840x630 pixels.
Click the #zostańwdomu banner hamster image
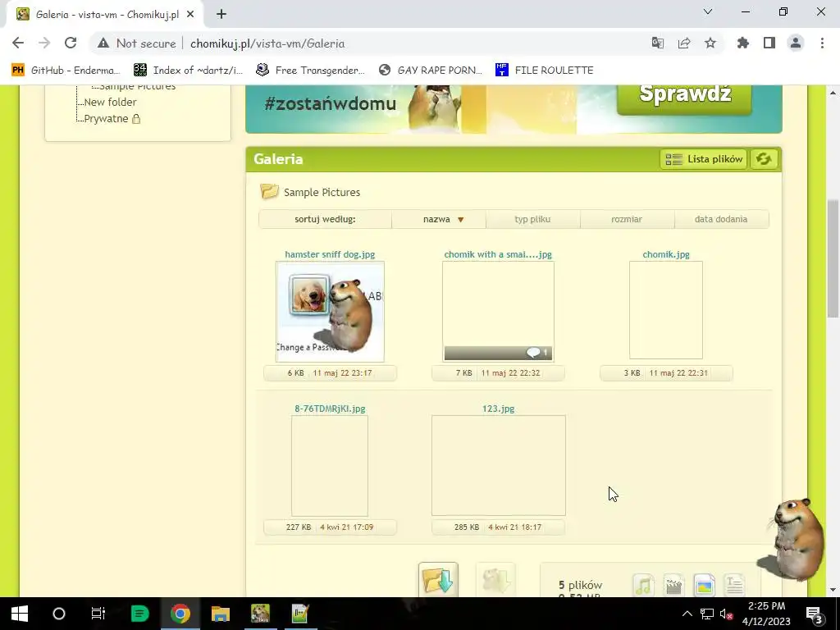tap(434, 109)
